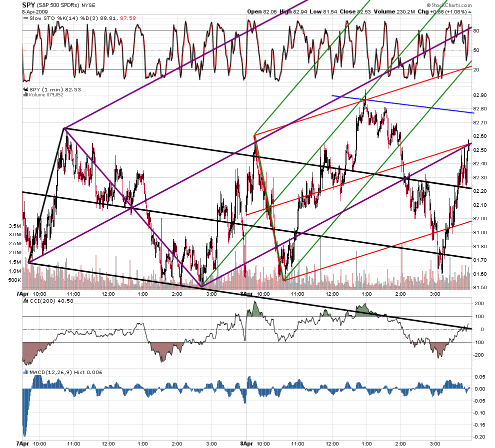The image size is (495, 448).
Task: Click the -0.10 MACD axis label
Action: point(480,413)
